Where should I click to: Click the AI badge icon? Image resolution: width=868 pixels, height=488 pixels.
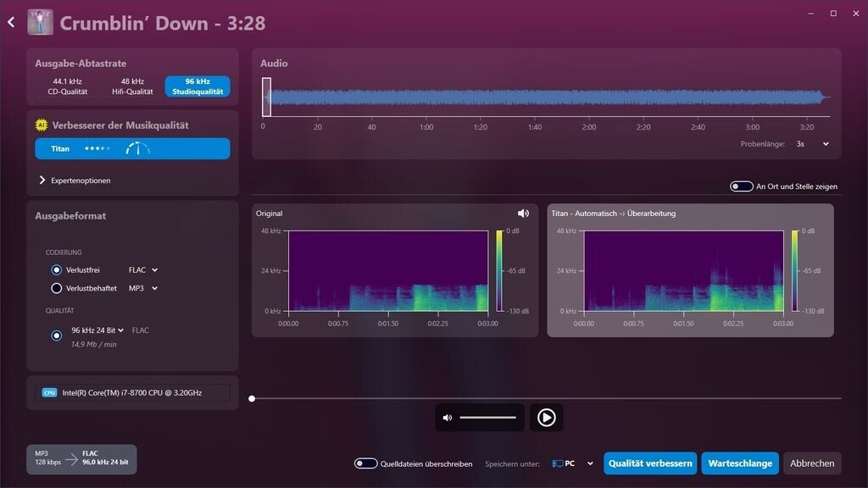pyautogui.click(x=41, y=125)
